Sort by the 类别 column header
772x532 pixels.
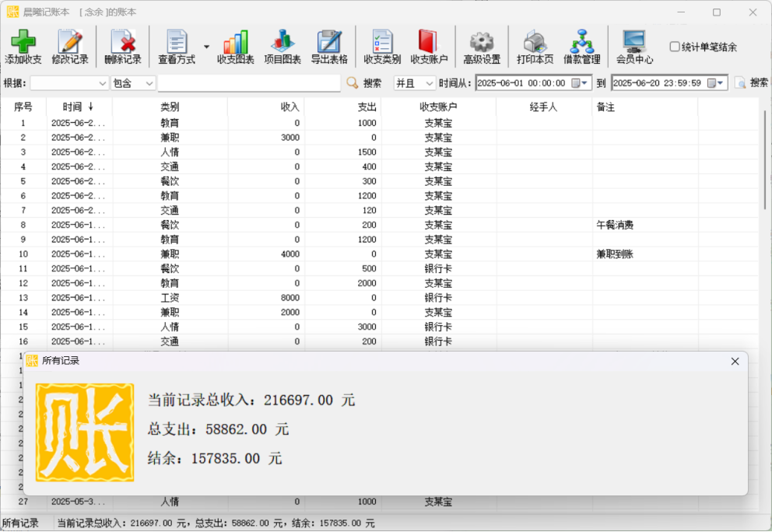coord(170,107)
